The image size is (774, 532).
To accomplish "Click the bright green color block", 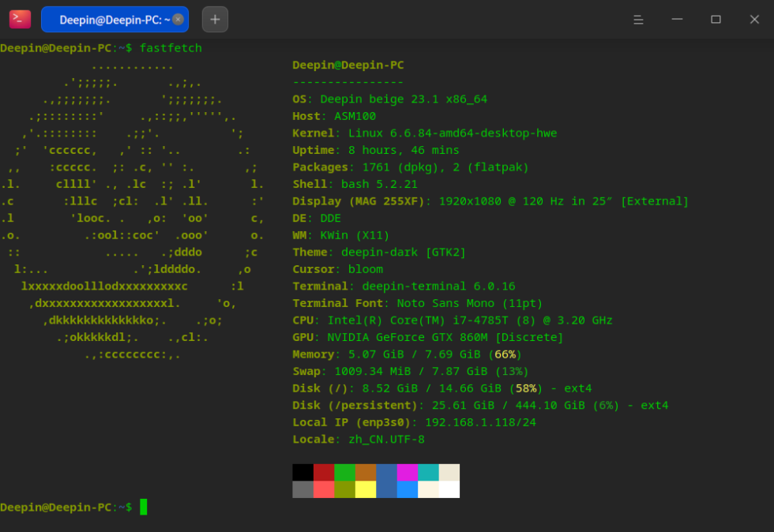I will (x=344, y=472).
